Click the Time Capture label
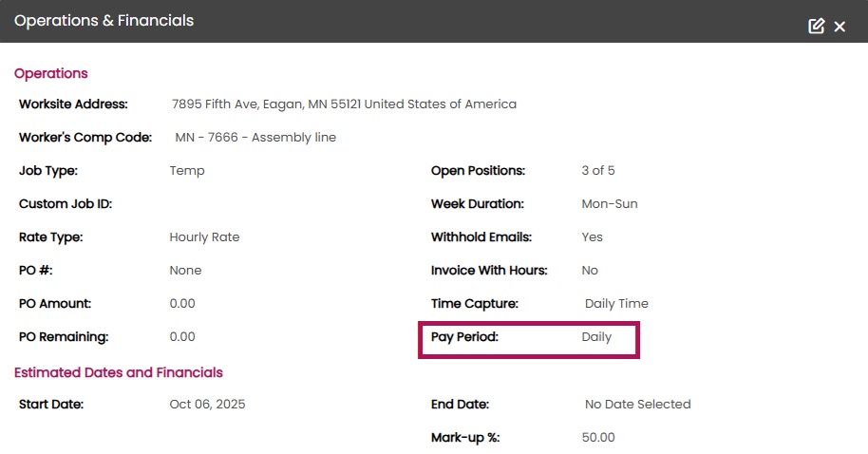This screenshot has width=868, height=454. [475, 303]
